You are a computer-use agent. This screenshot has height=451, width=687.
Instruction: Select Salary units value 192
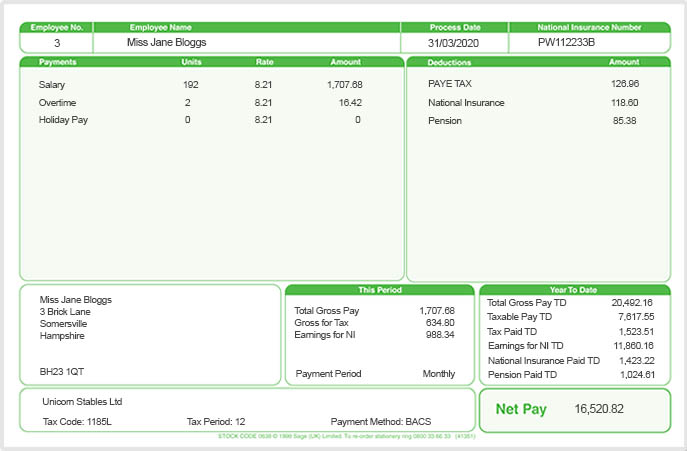(x=191, y=85)
